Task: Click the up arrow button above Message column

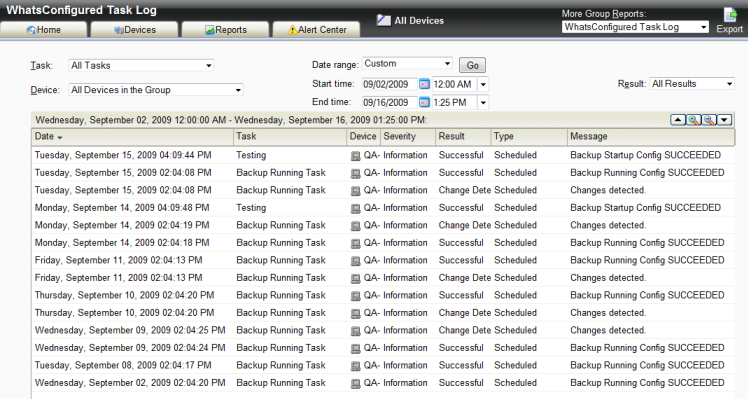Action: (678, 120)
